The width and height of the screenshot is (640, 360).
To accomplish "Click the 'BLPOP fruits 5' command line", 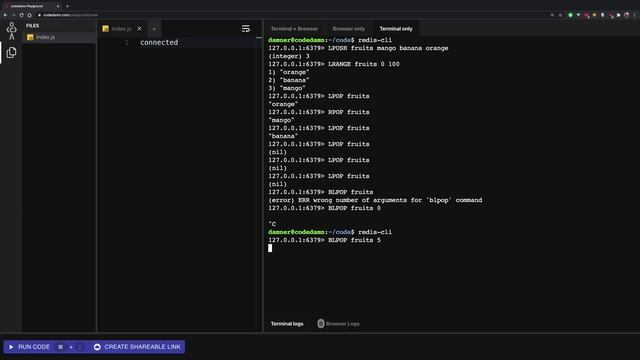I will click(324, 240).
